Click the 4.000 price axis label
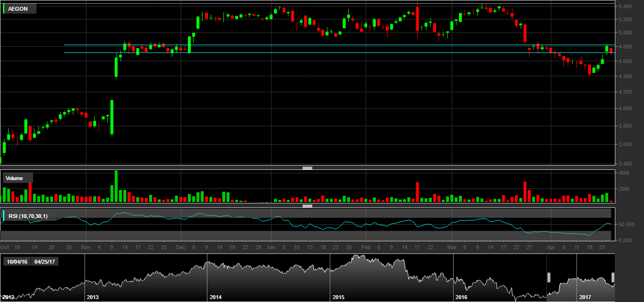This screenshot has width=644, height=302. pyautogui.click(x=625, y=108)
